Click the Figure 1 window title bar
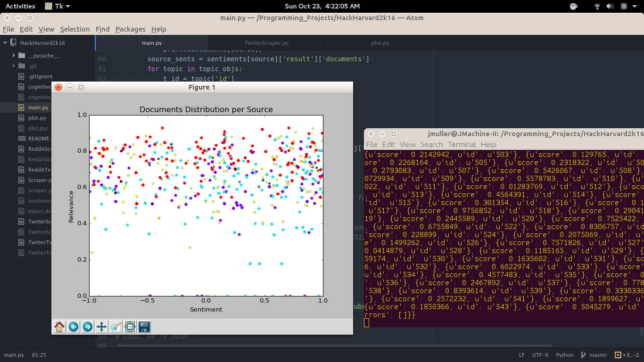Screen dimensions: 644x362 [x=202, y=87]
